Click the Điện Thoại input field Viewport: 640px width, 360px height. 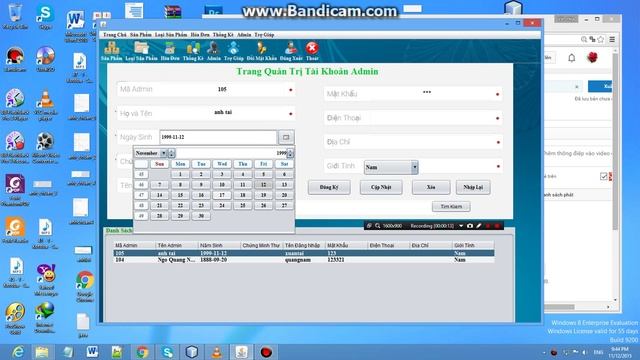click(413, 118)
